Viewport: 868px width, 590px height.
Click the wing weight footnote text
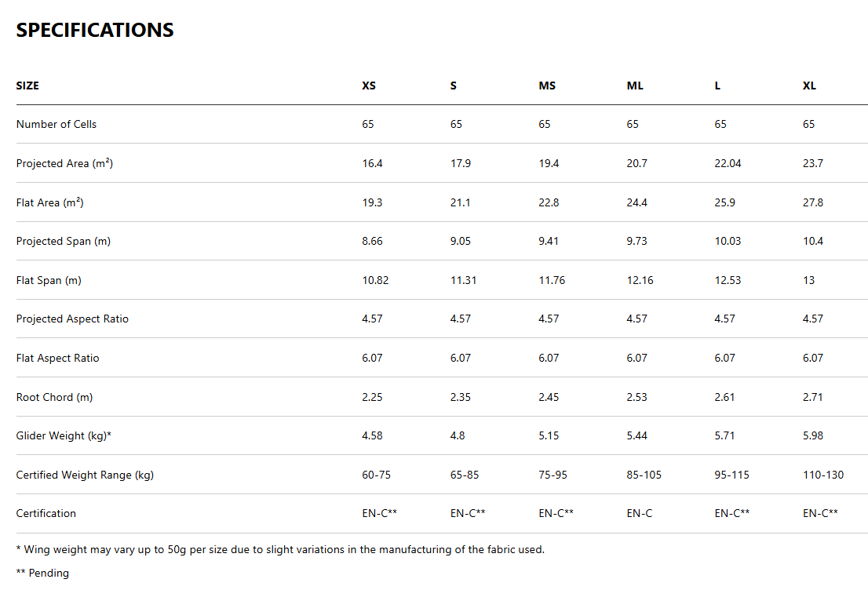click(280, 549)
